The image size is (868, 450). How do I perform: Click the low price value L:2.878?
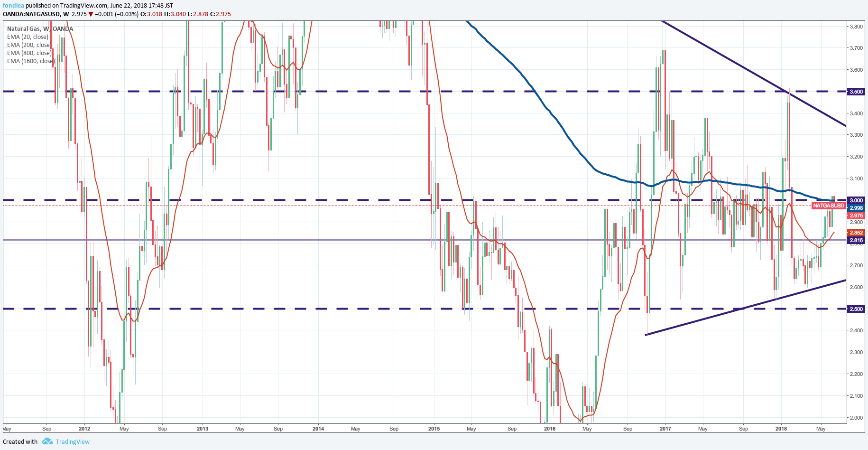pos(198,14)
